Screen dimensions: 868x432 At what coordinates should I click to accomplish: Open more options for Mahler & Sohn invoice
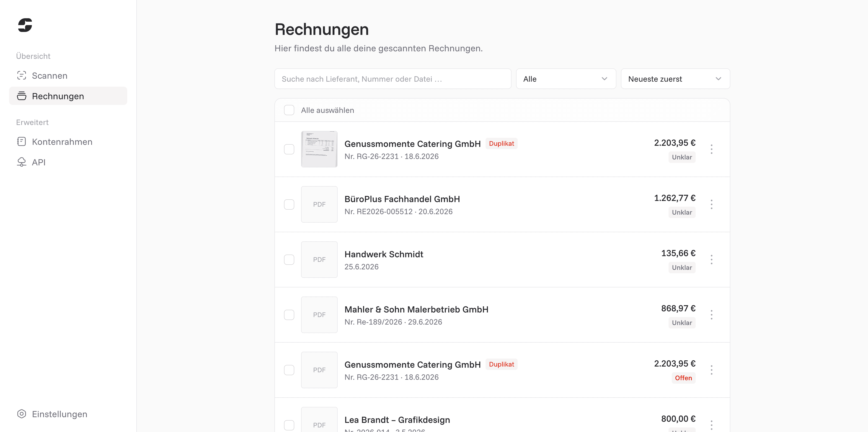point(712,315)
